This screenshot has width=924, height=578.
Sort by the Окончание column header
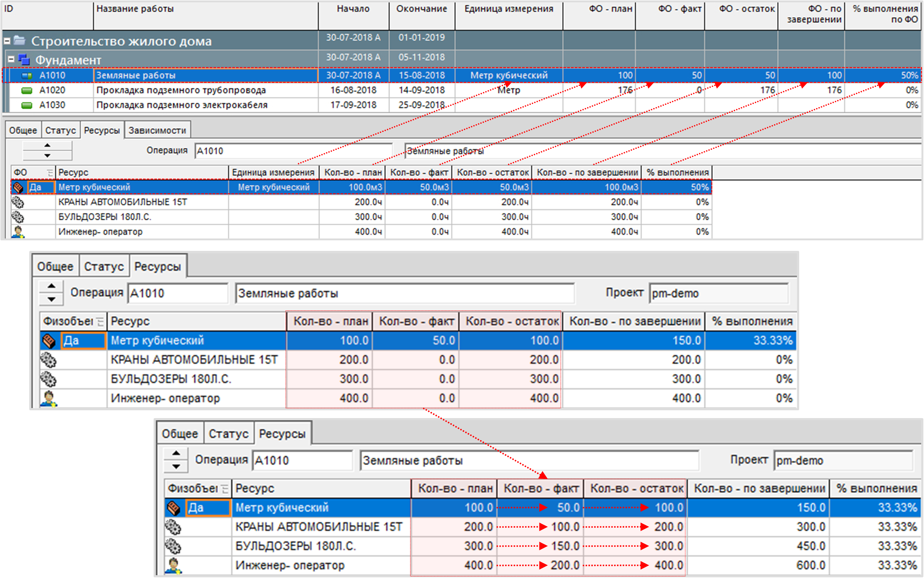coord(422,15)
